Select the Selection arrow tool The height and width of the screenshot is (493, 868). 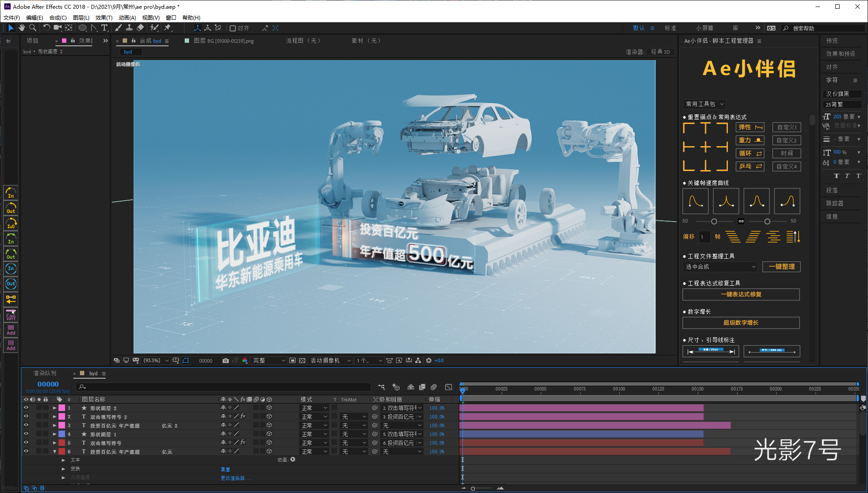click(x=11, y=28)
